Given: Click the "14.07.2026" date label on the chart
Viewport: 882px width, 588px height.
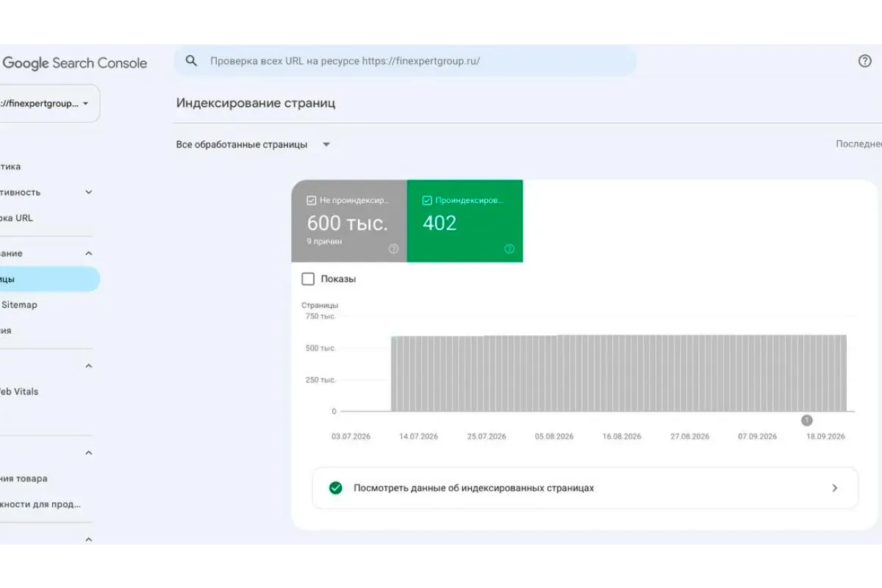Looking at the screenshot, I should pyautogui.click(x=418, y=437).
